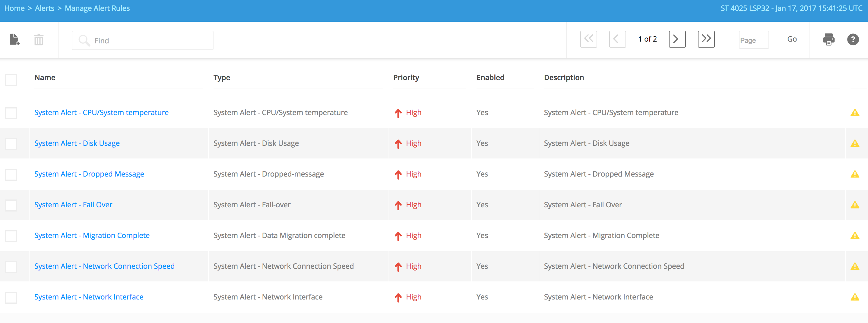Jump to last page arrow
Image resolution: width=868 pixels, height=323 pixels.
tap(706, 39)
